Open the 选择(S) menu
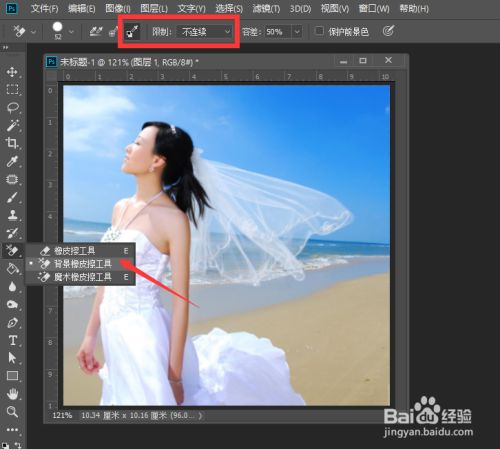 229,8
